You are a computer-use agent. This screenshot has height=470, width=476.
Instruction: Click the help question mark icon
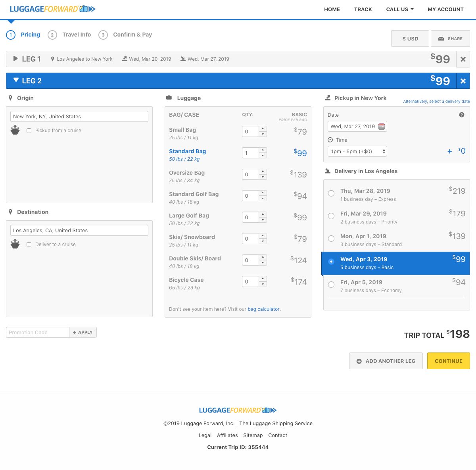point(462,115)
